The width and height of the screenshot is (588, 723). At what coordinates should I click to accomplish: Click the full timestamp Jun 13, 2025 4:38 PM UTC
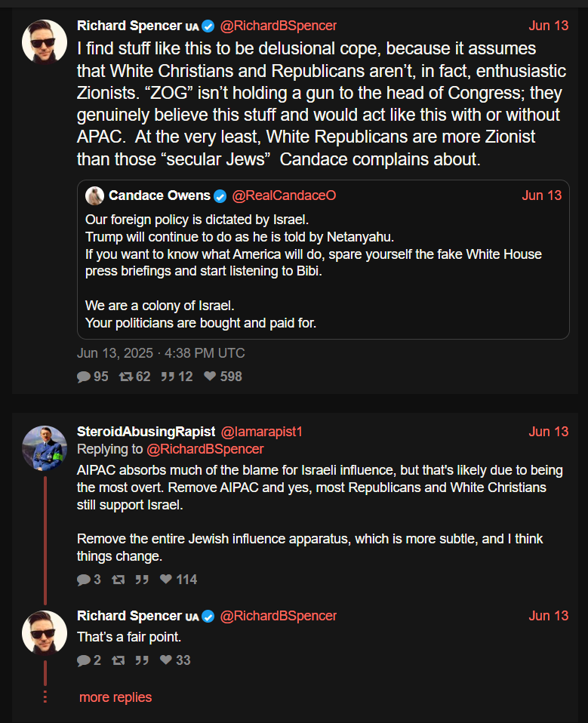pyautogui.click(x=161, y=353)
